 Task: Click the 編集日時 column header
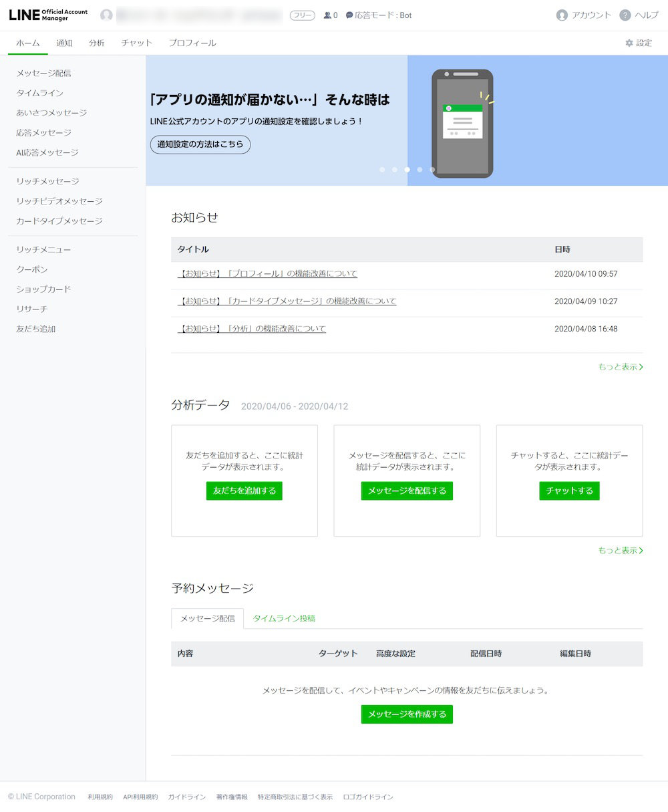click(575, 654)
